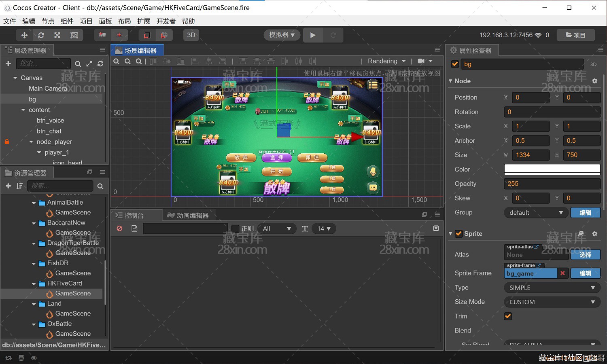Collapse the FishDR folder

34,263
